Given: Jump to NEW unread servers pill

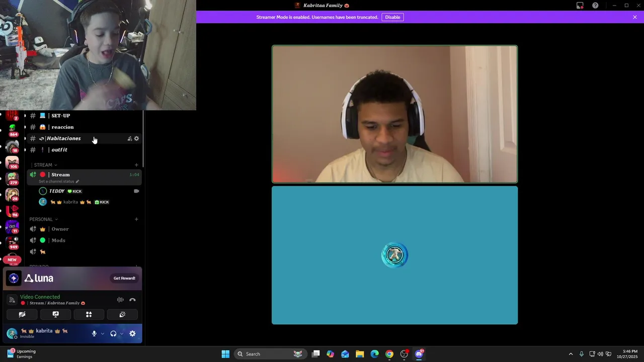Looking at the screenshot, I should tap(12, 260).
